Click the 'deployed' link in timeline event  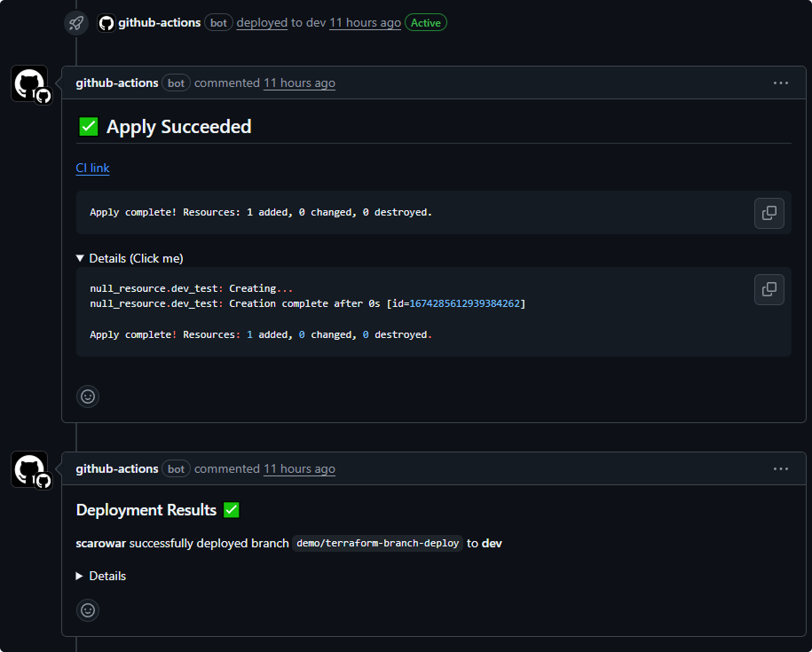coord(262,23)
